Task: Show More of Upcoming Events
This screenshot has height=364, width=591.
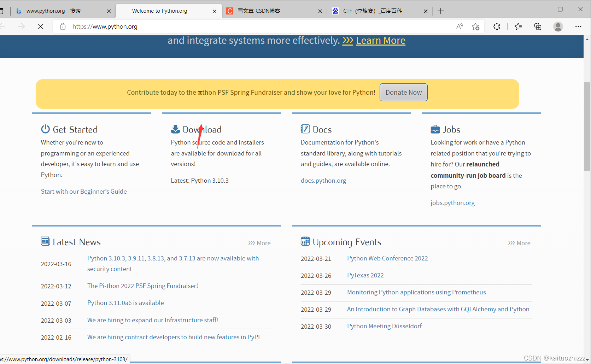Action: tap(519, 243)
